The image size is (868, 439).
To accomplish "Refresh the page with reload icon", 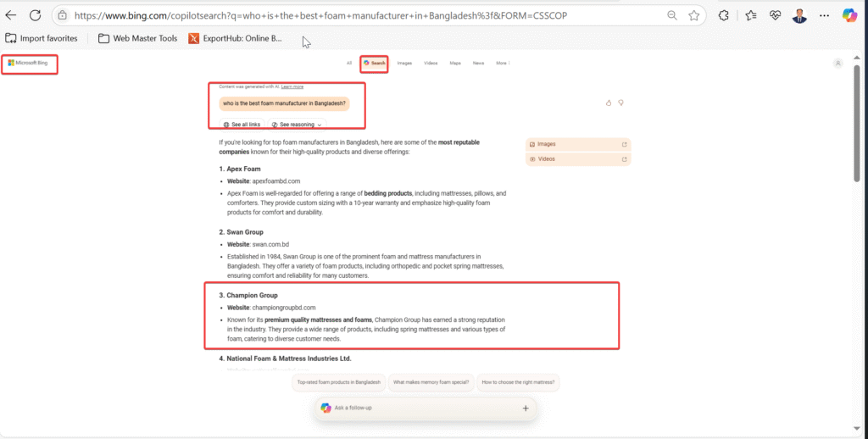I will coord(36,15).
